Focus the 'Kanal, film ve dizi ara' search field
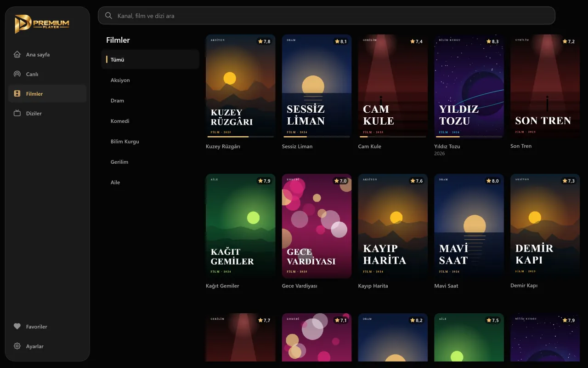Screen dimensions: 588x368 click(x=327, y=16)
